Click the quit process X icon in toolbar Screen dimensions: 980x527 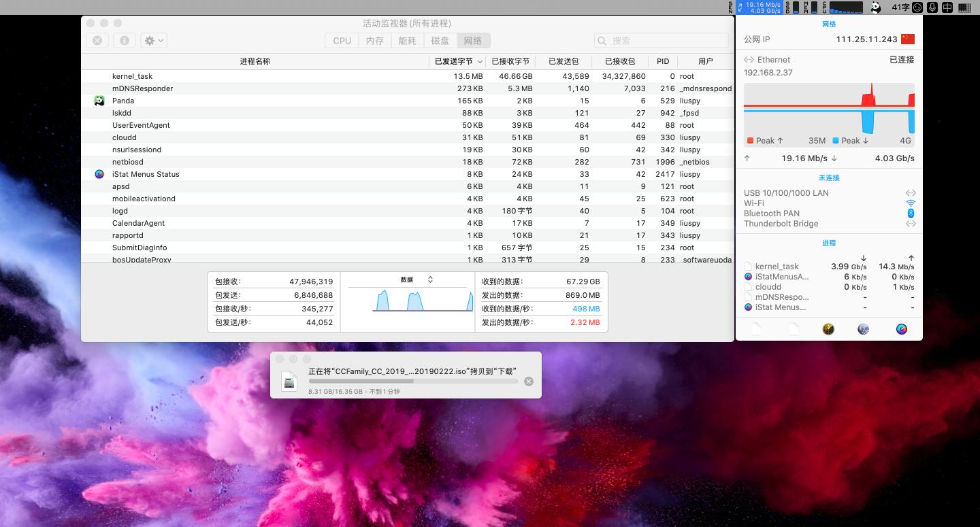click(x=97, y=40)
